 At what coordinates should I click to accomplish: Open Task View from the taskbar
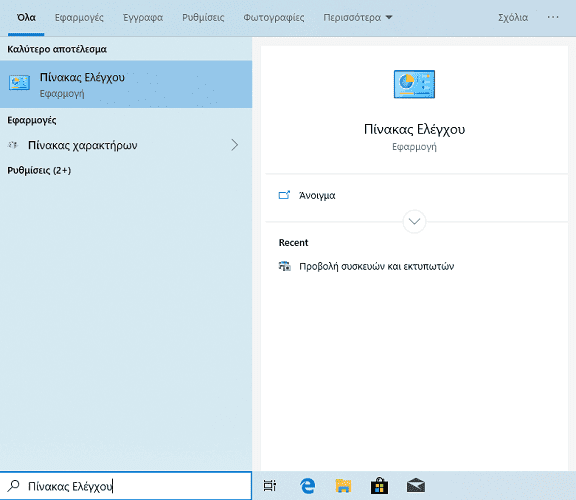(270, 486)
